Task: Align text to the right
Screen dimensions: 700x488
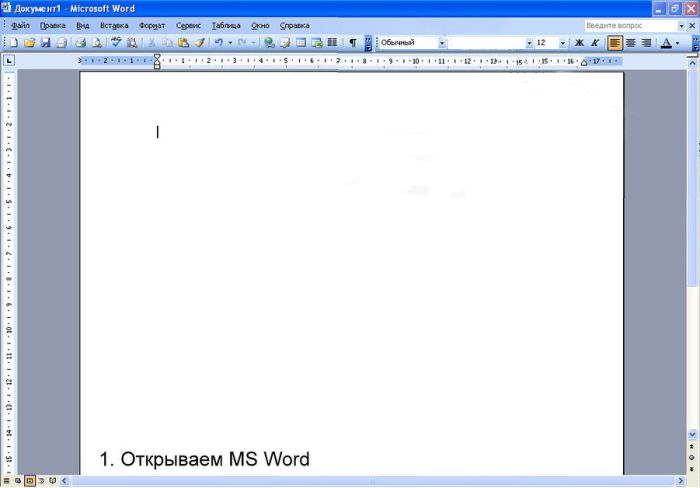Action: pos(646,43)
